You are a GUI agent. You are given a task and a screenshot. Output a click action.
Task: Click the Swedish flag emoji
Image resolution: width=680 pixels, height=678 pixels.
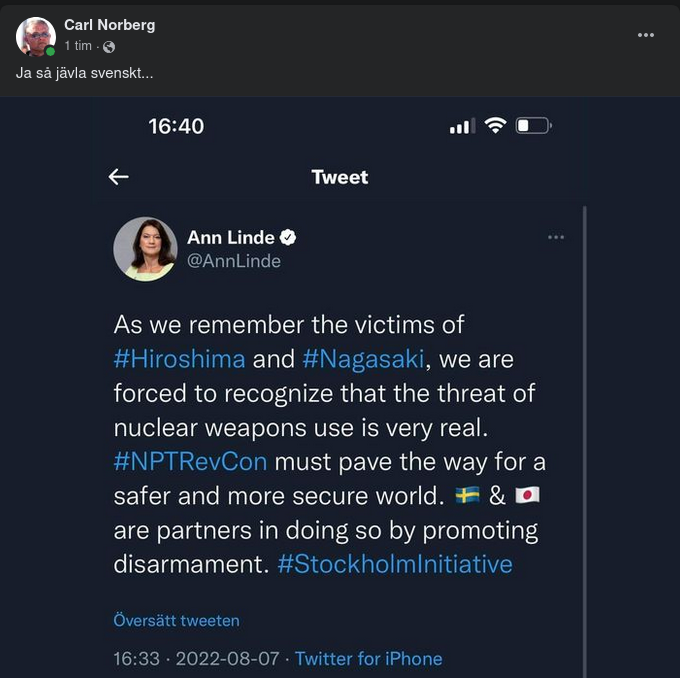467,497
